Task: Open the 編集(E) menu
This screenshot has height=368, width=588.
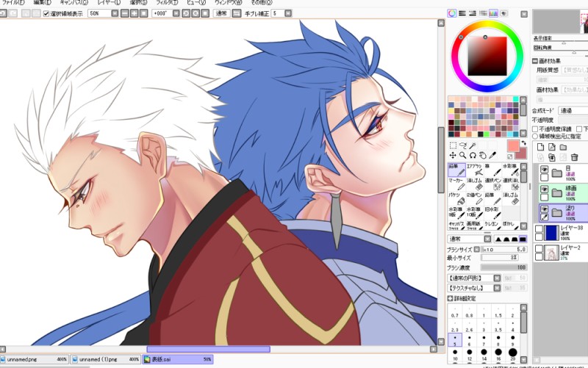Action: click(43, 2)
